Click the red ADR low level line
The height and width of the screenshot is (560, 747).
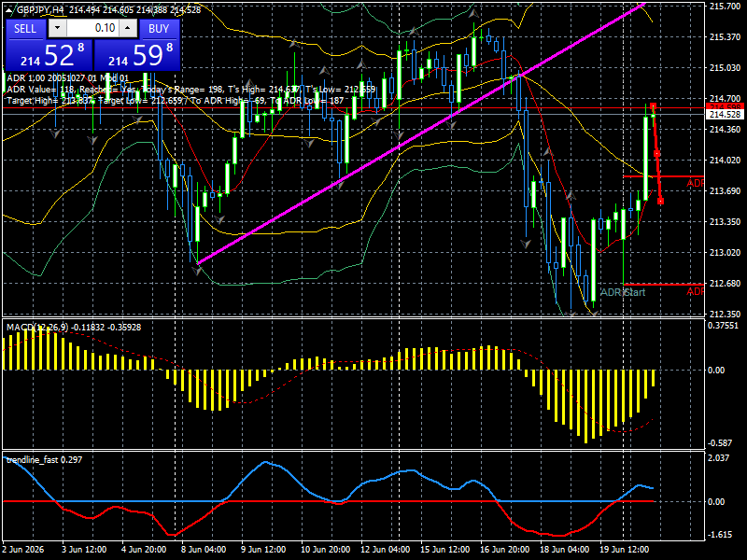pyautogui.click(x=663, y=285)
